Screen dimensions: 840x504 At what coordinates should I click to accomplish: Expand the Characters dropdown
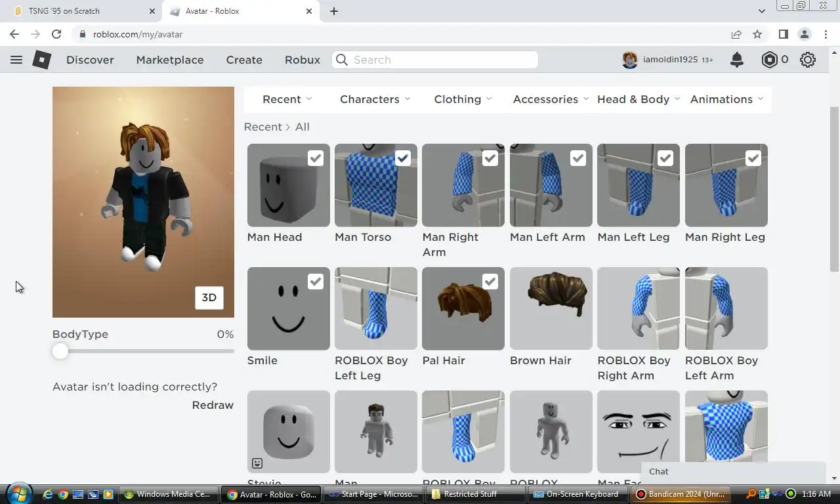click(375, 99)
